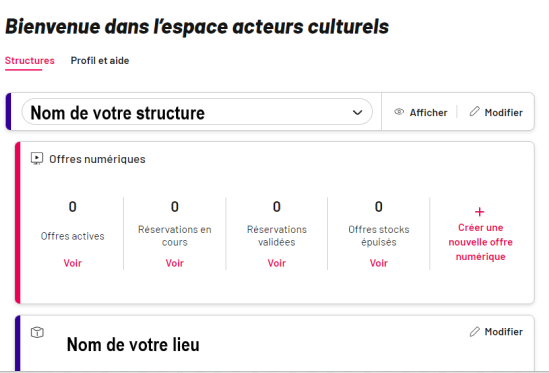Click Voir under Offres stocks épuisés
This screenshot has width=549, height=373.
pyautogui.click(x=379, y=263)
